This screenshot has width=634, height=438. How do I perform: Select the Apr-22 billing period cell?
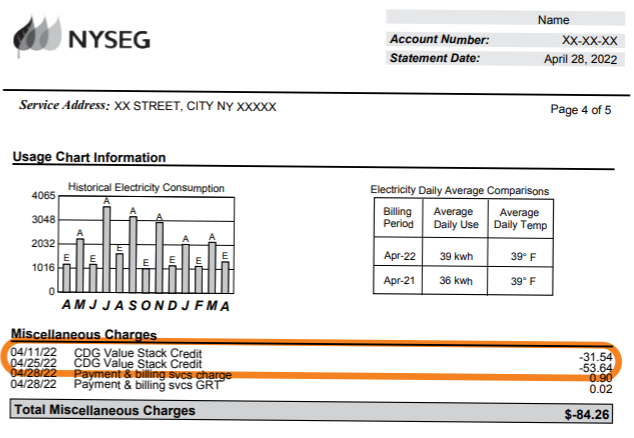pyautogui.click(x=397, y=255)
